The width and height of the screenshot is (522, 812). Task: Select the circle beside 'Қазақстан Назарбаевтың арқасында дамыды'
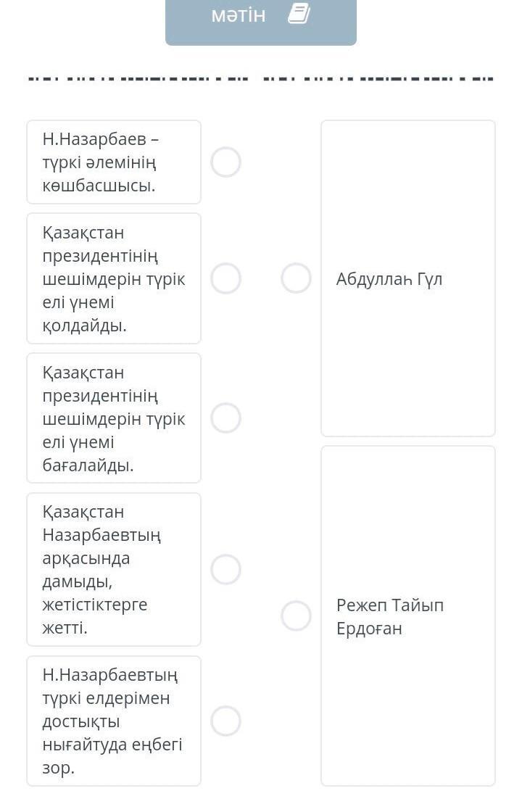click(225, 570)
